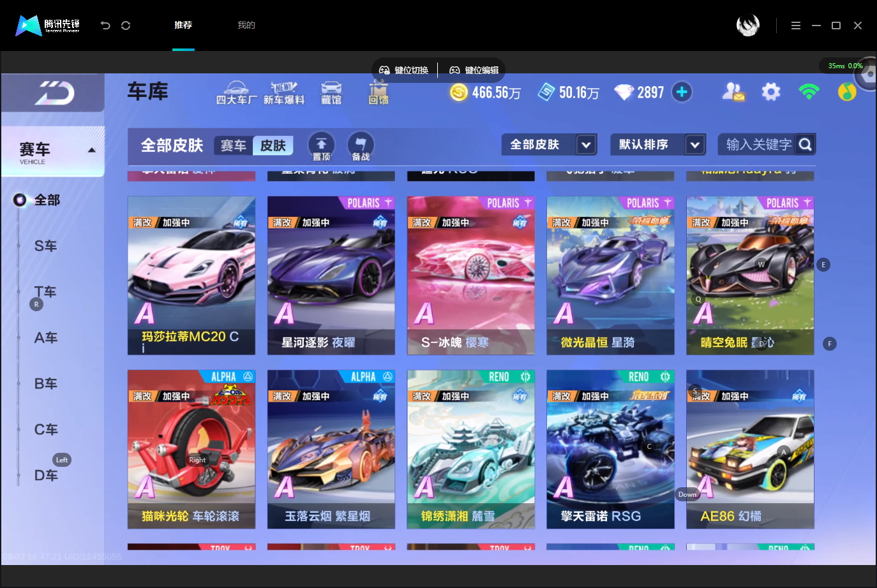Click the 车库 garage title

tap(148, 92)
